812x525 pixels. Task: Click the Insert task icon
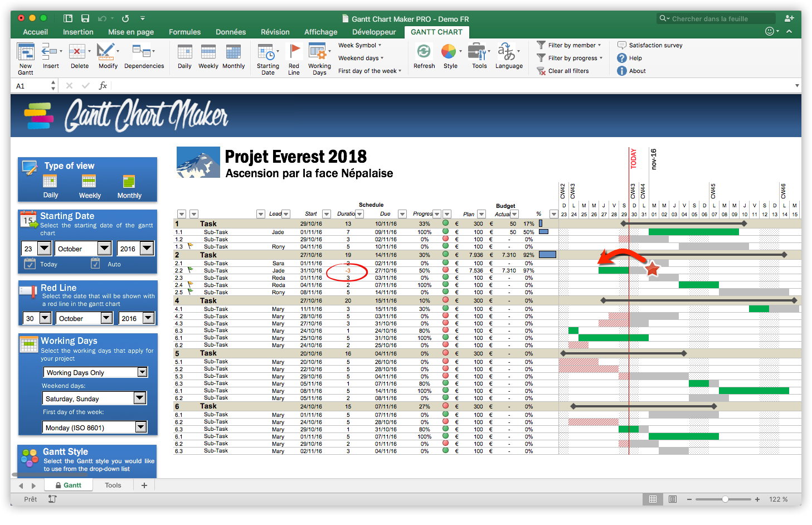click(x=51, y=52)
